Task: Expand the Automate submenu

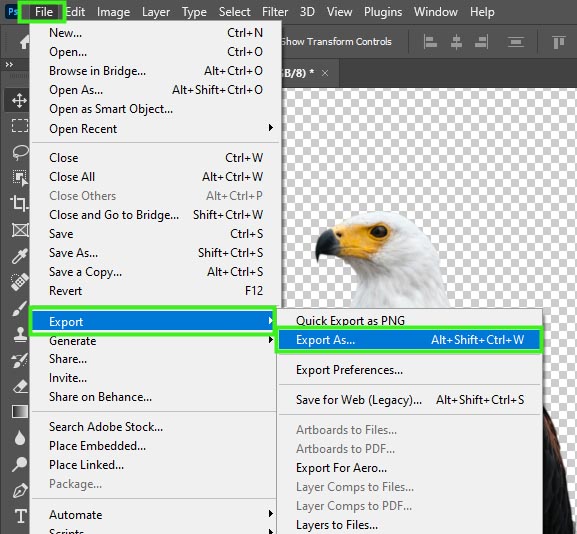Action: coord(155,514)
